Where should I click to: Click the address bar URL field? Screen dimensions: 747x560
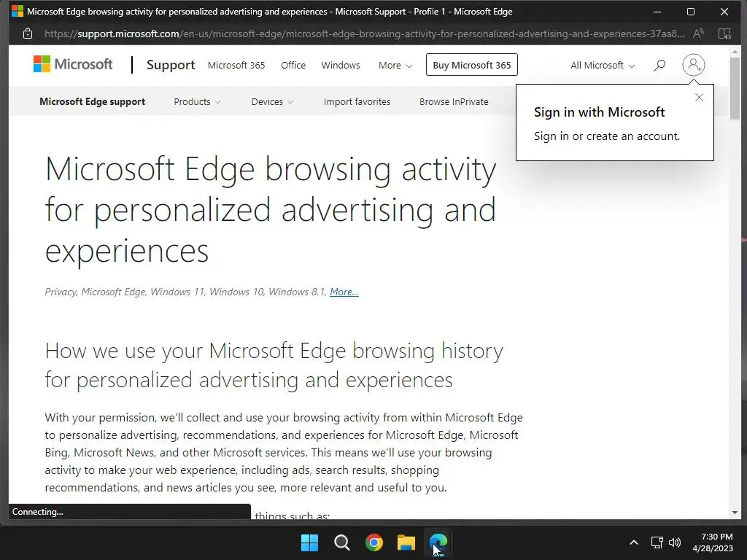(x=364, y=34)
